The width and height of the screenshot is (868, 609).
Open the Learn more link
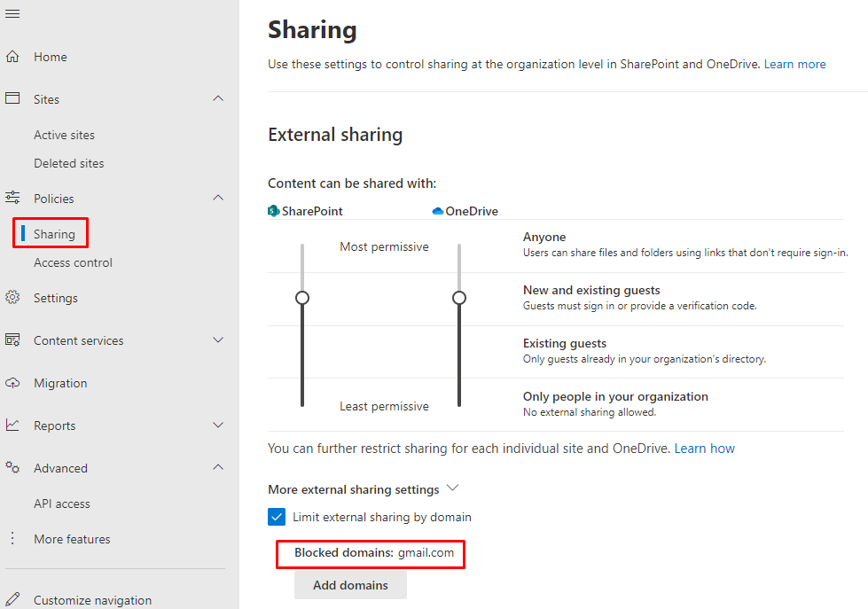tap(794, 64)
